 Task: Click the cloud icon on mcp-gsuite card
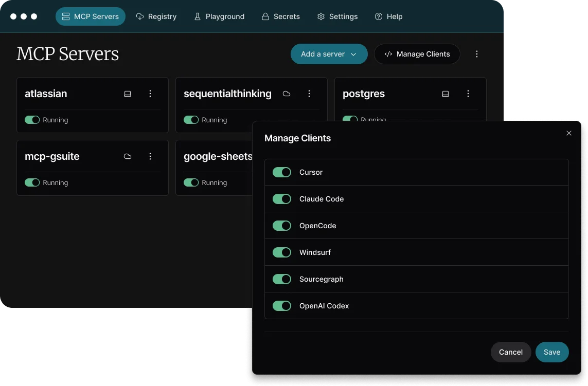pos(128,156)
